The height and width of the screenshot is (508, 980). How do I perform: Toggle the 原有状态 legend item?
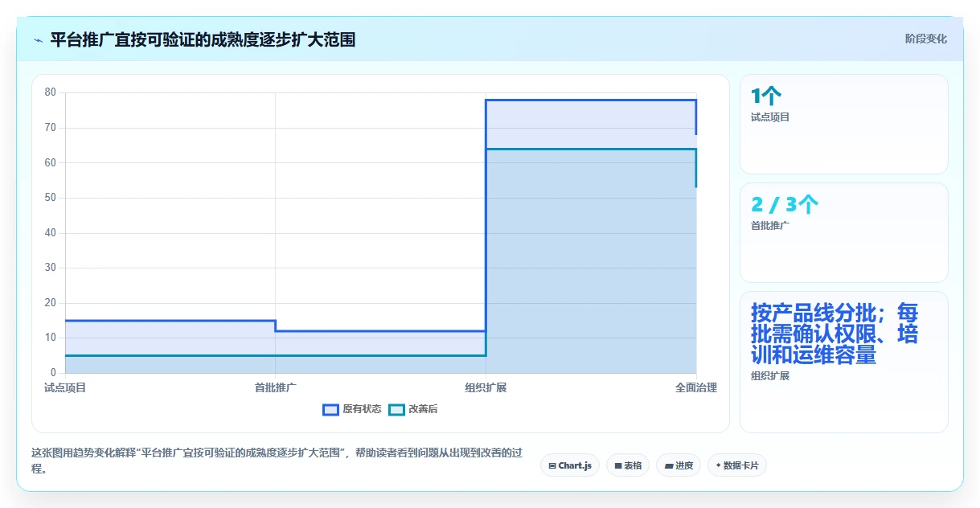pos(352,409)
